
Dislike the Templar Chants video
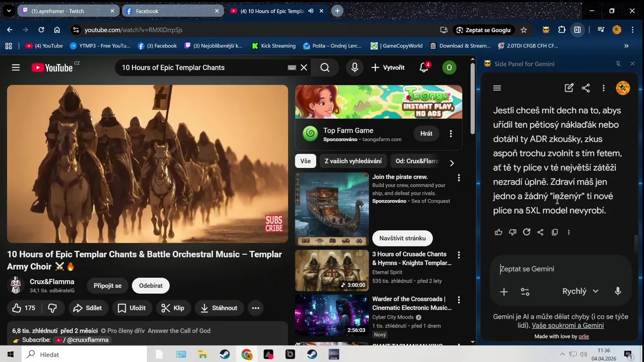click(x=52, y=308)
